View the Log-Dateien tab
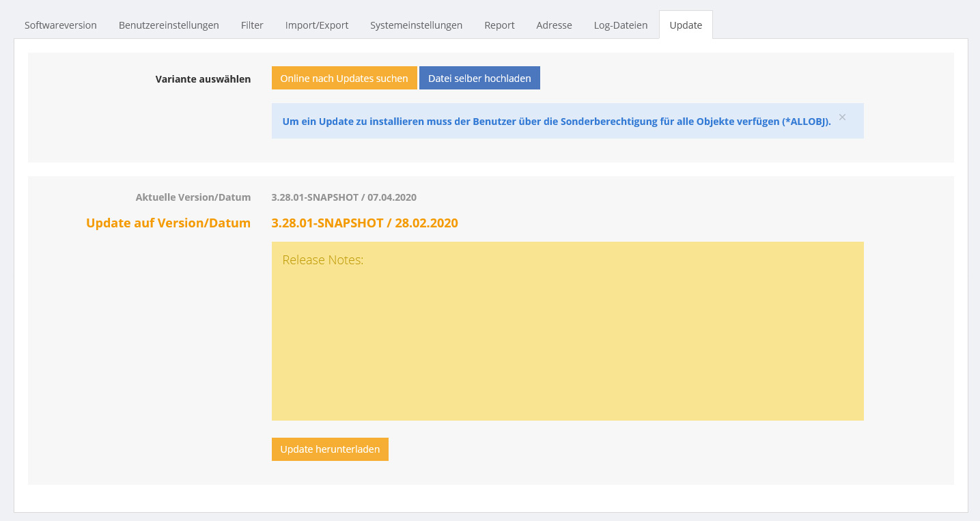 click(x=620, y=25)
